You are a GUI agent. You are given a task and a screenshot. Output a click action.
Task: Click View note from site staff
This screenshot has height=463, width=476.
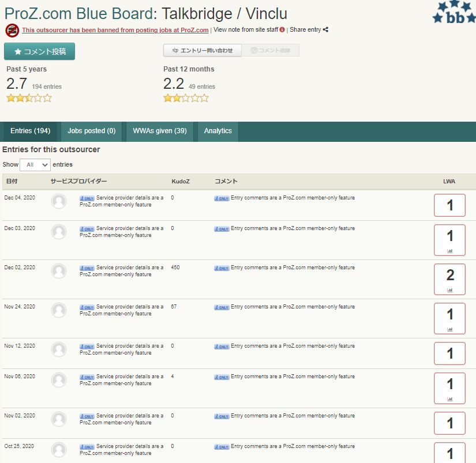pyautogui.click(x=246, y=30)
